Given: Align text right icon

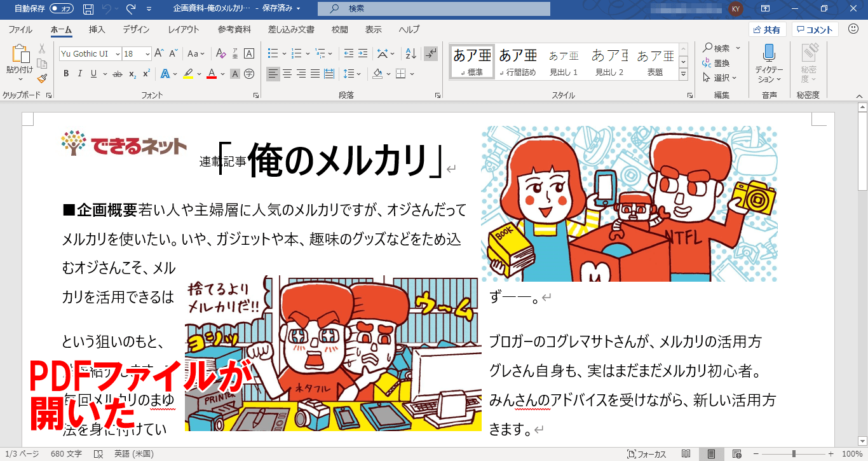Looking at the screenshot, I should coord(301,74).
